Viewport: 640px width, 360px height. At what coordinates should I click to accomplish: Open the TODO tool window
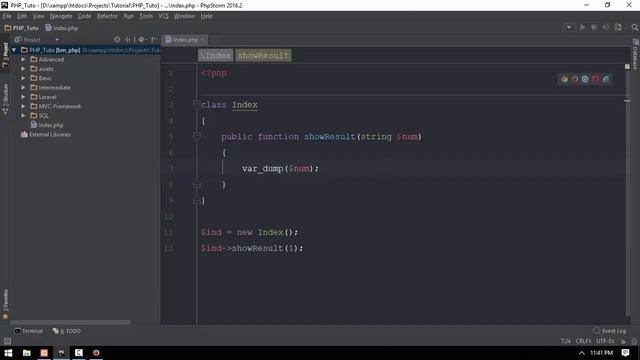(x=67, y=331)
